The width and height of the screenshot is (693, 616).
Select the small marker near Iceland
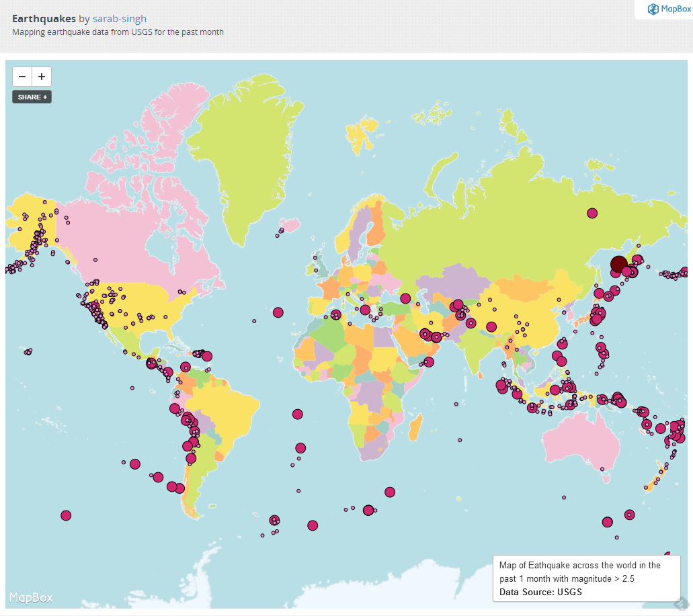(x=278, y=234)
